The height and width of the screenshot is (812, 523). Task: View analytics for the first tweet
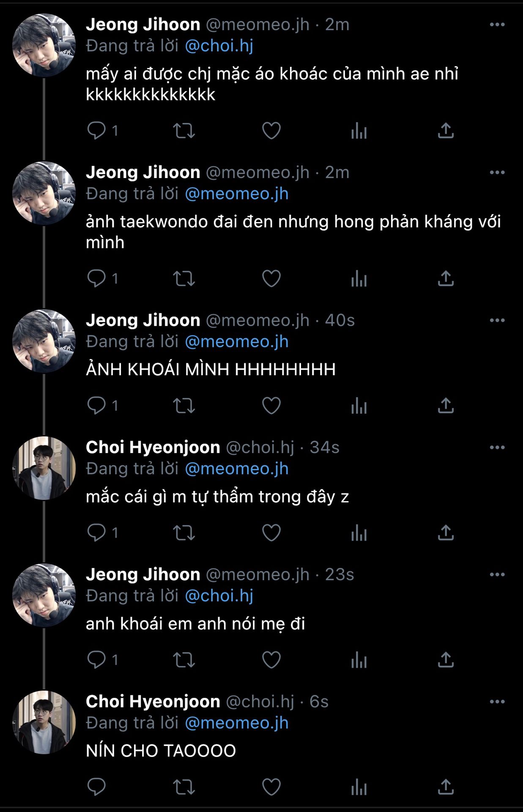(359, 131)
